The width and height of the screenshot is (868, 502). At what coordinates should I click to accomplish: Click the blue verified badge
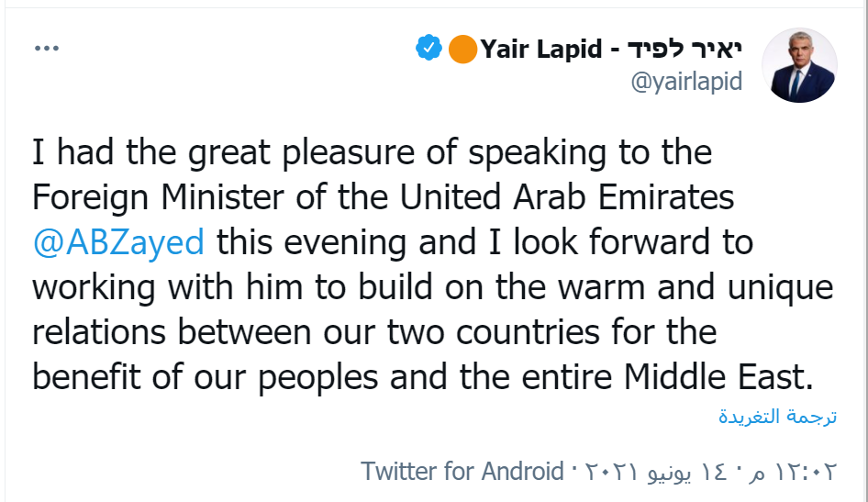coord(428,49)
